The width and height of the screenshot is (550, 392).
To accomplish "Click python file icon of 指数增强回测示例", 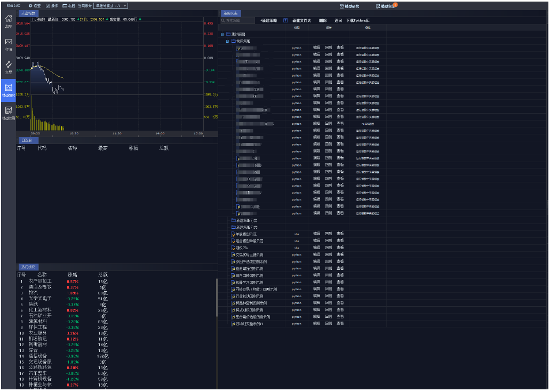I will click(233, 269).
